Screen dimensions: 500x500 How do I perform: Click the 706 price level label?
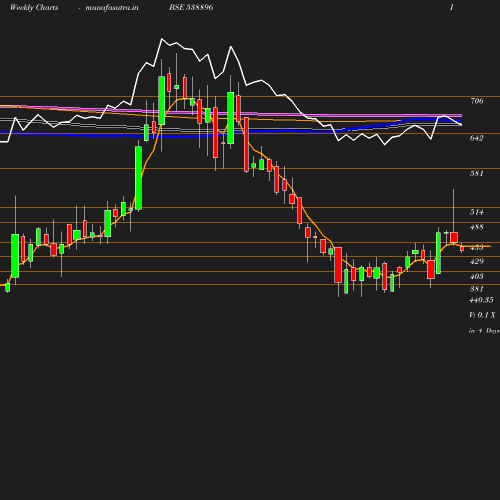477,101
